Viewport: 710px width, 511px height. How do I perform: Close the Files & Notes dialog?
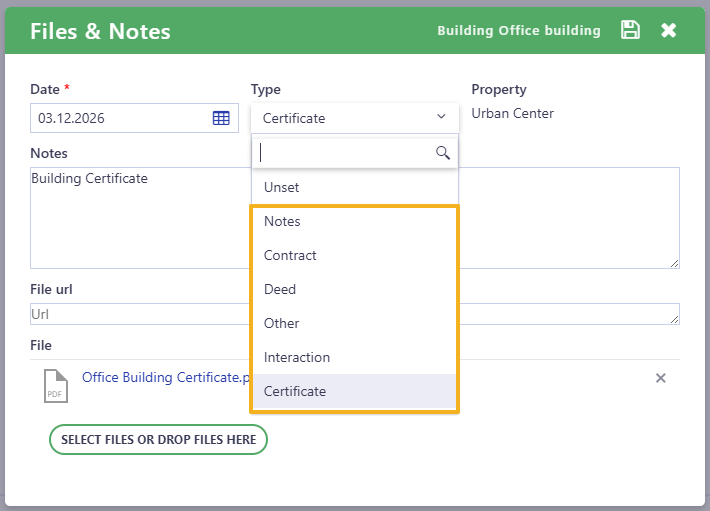668,30
